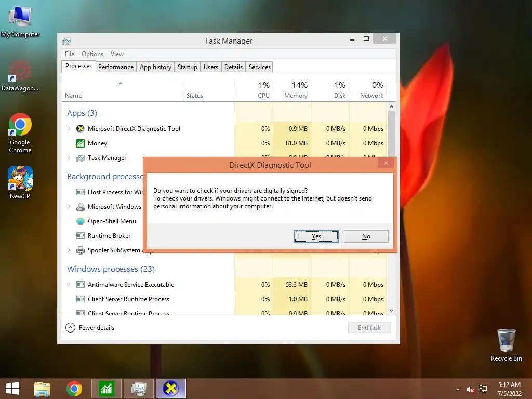The width and height of the screenshot is (532, 399).
Task: Select Google Chrome desktop shortcut
Action: [20, 133]
